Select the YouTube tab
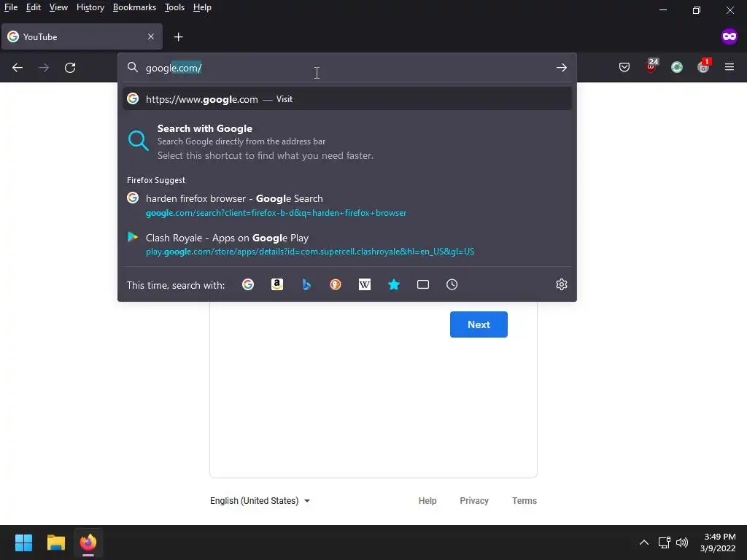This screenshot has width=747, height=560. coord(82,36)
